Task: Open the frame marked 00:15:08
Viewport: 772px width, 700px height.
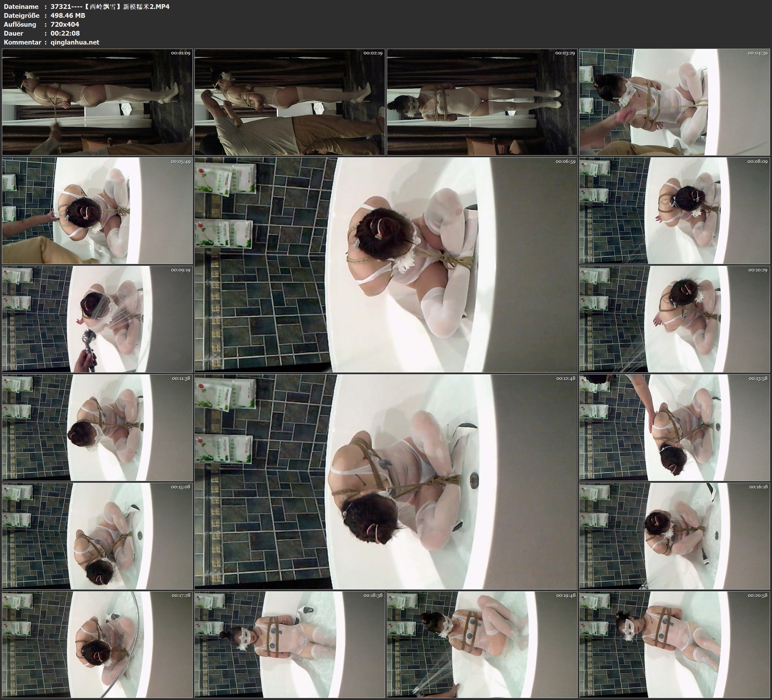Action: coord(97,535)
